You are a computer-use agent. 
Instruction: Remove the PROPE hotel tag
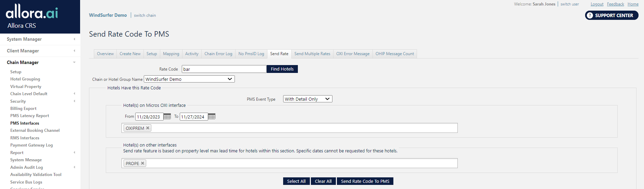142,163
